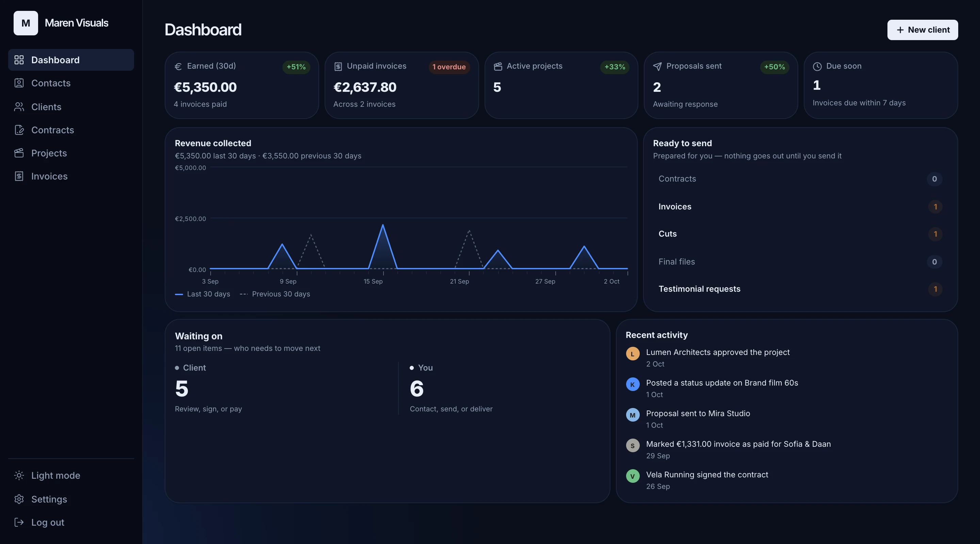The height and width of the screenshot is (544, 980).
Task: Click the Contacts icon in sidebar
Action: [19, 83]
